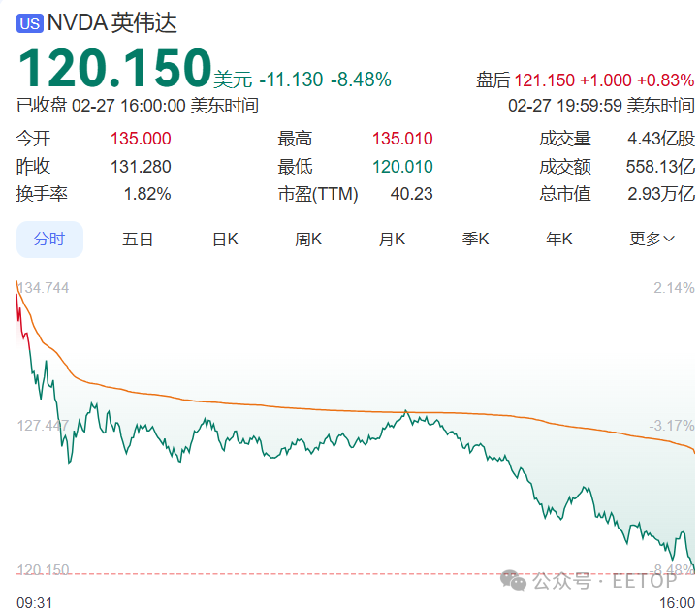Open the 日K daily candlestick tab
The width and height of the screenshot is (700, 609).
[225, 240]
